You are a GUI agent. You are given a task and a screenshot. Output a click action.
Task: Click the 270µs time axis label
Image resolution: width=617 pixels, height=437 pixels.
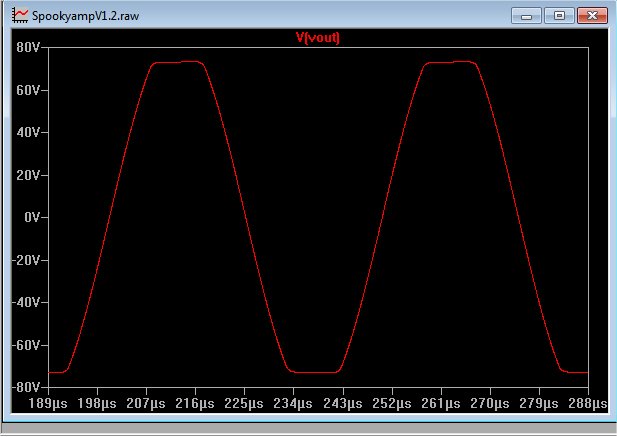[490, 404]
